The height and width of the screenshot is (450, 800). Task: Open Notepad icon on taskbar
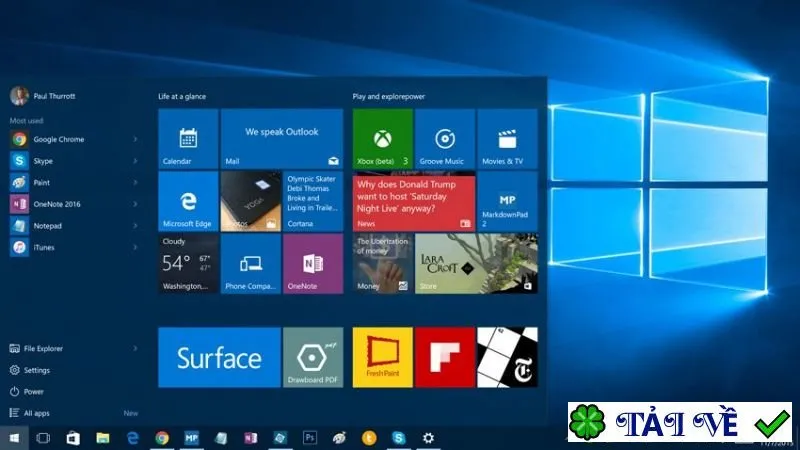pos(221,438)
